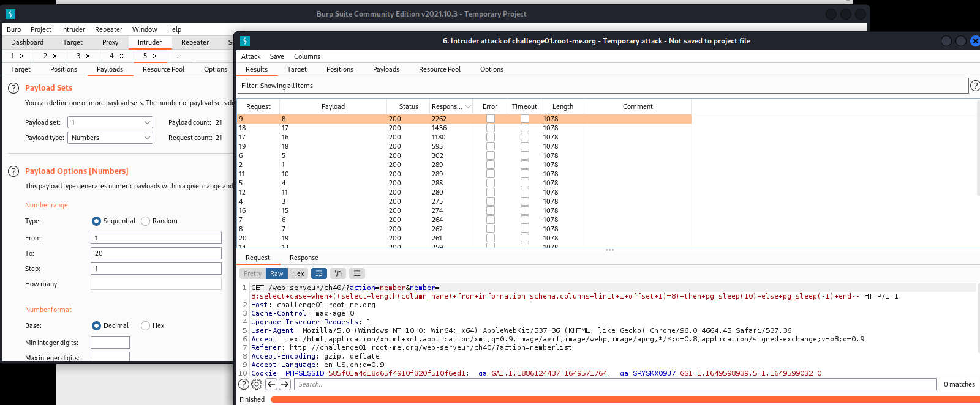Go to next search match arrow

[x=285, y=384]
